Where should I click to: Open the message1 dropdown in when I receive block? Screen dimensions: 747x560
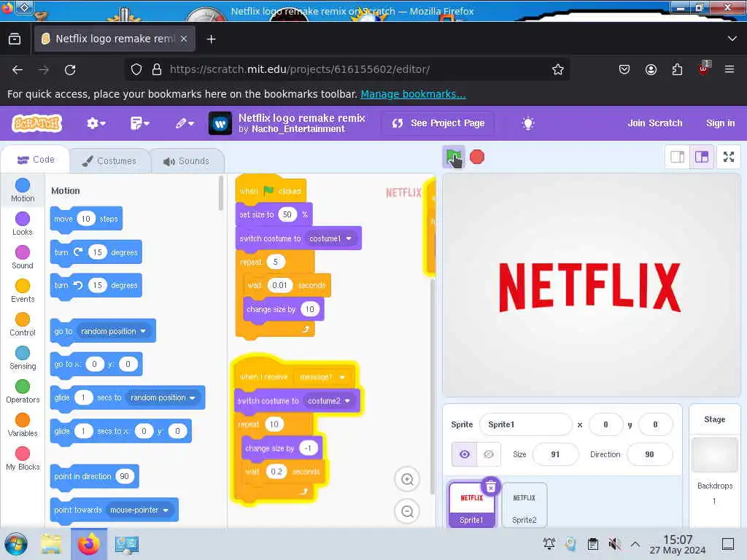[322, 377]
